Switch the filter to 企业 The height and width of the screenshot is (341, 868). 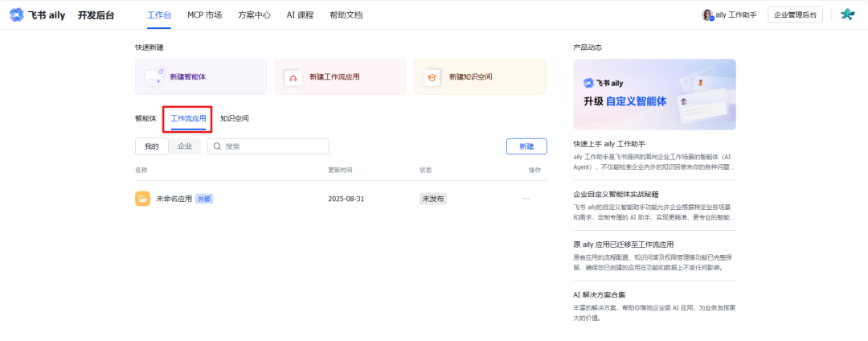tap(185, 146)
